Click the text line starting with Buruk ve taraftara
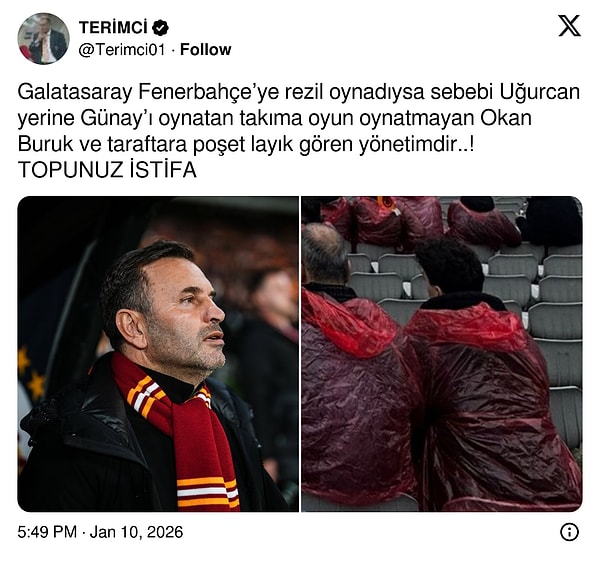 [246, 144]
